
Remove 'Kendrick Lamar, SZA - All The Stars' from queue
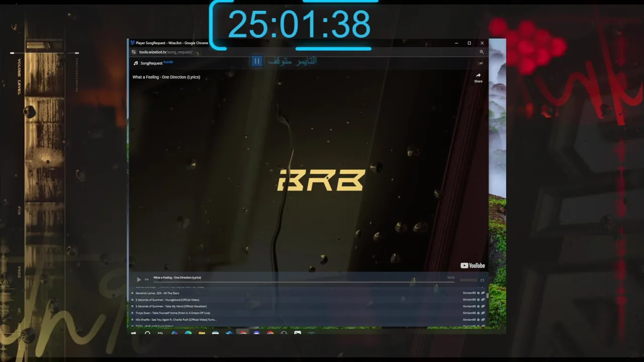pyautogui.click(x=132, y=293)
